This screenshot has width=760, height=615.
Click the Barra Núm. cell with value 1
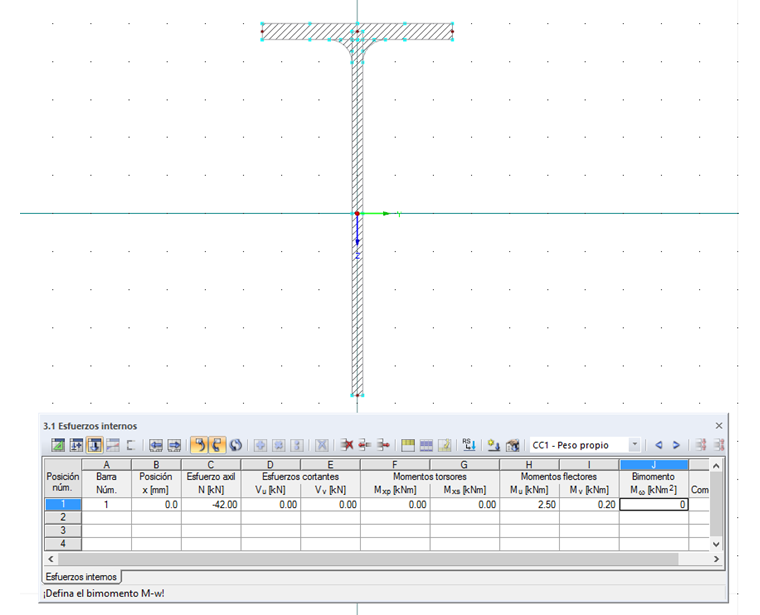(107, 505)
